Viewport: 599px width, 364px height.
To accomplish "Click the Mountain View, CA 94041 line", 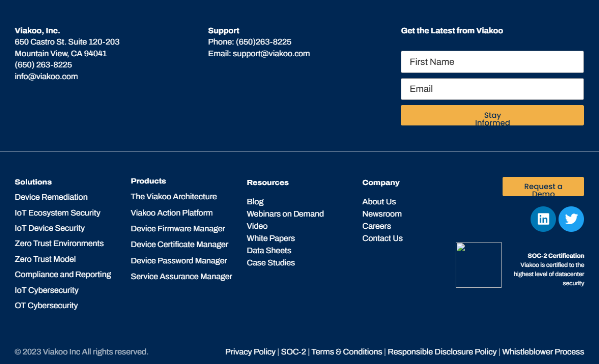I will (61, 54).
